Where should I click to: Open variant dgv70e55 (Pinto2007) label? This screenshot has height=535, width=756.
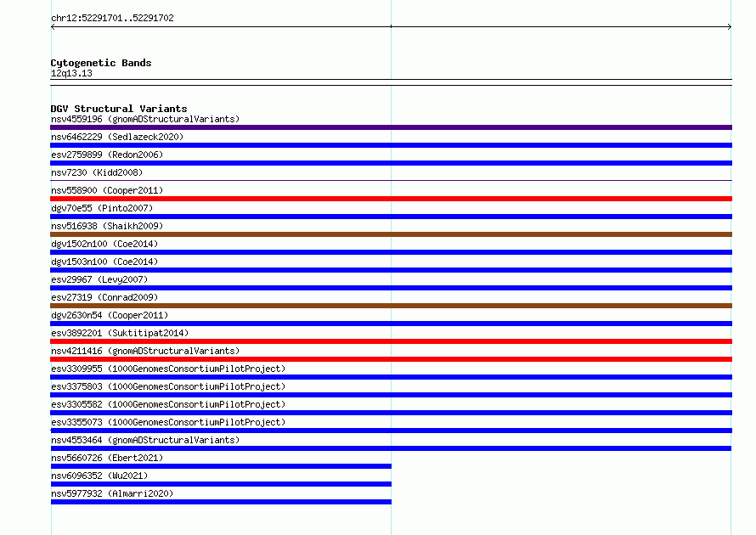coord(102,208)
